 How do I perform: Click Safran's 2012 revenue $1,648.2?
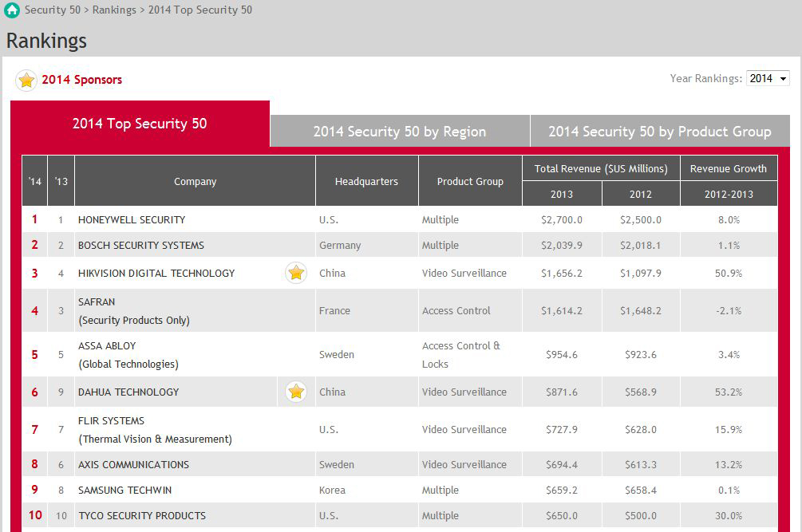pyautogui.click(x=640, y=311)
